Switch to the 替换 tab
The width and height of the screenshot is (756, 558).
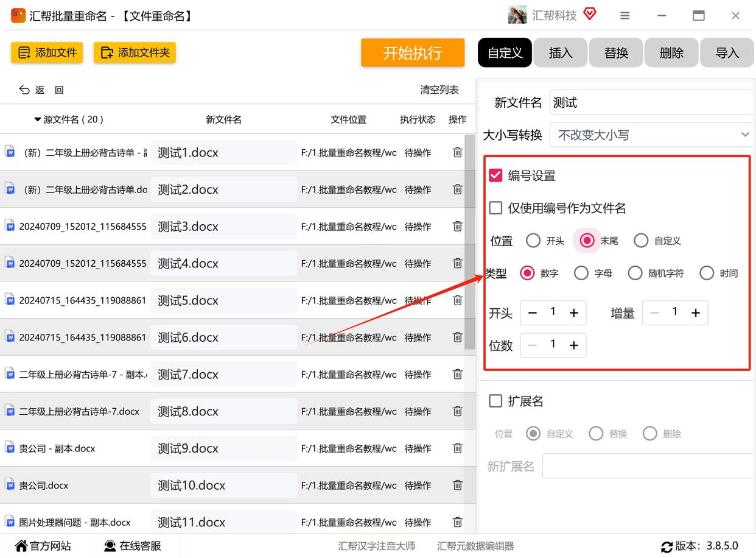tap(616, 53)
